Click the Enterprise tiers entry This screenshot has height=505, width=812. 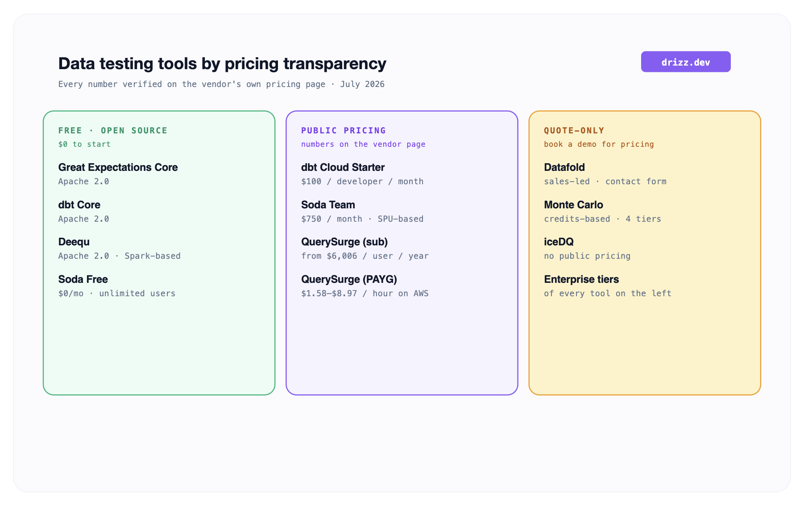point(608,286)
